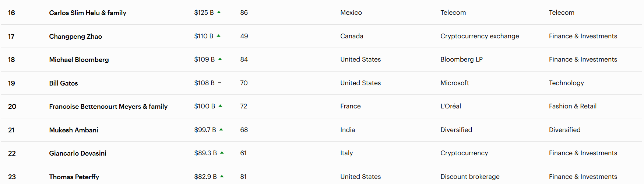The width and height of the screenshot is (644, 184).
Task: Click the unchanged dash icon beside $108 B
Action: pos(220,83)
